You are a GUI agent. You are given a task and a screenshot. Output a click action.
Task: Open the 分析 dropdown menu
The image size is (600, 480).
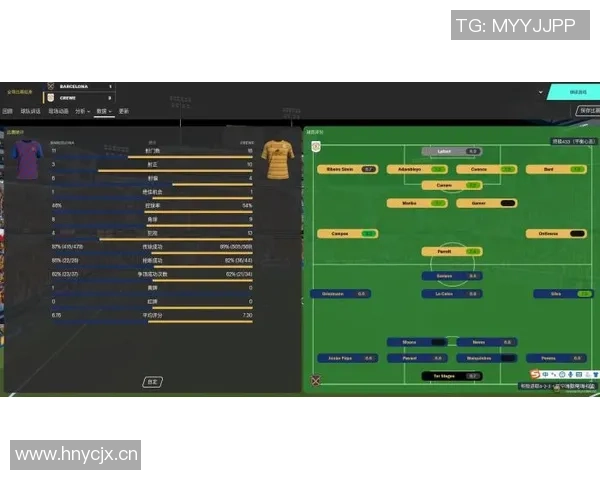click(x=81, y=111)
